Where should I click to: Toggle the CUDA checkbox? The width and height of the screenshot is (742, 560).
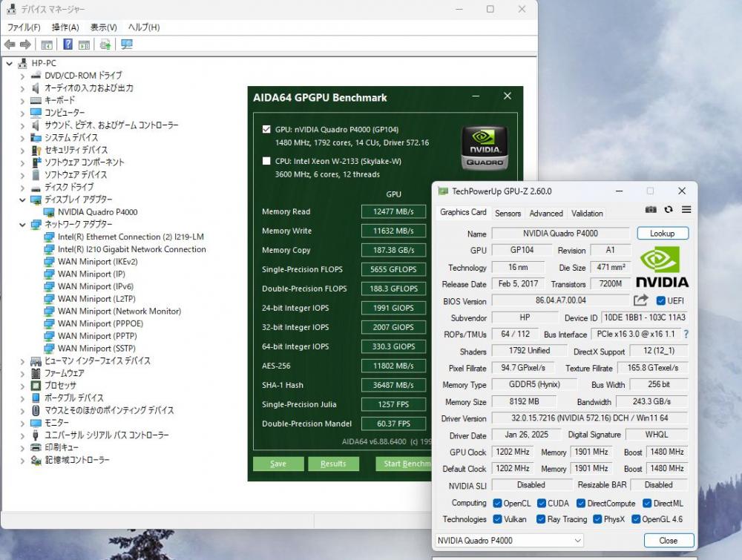[542, 503]
